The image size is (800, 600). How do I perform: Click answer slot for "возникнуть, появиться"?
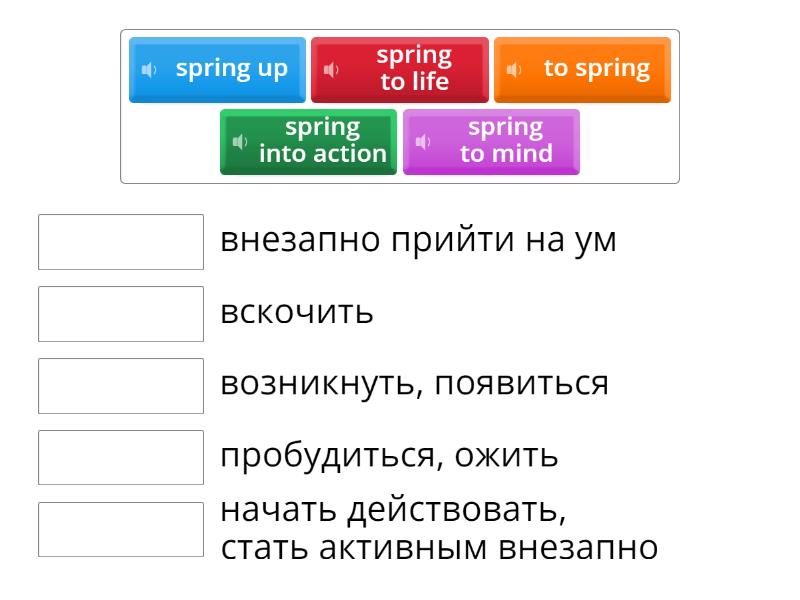[120, 385]
